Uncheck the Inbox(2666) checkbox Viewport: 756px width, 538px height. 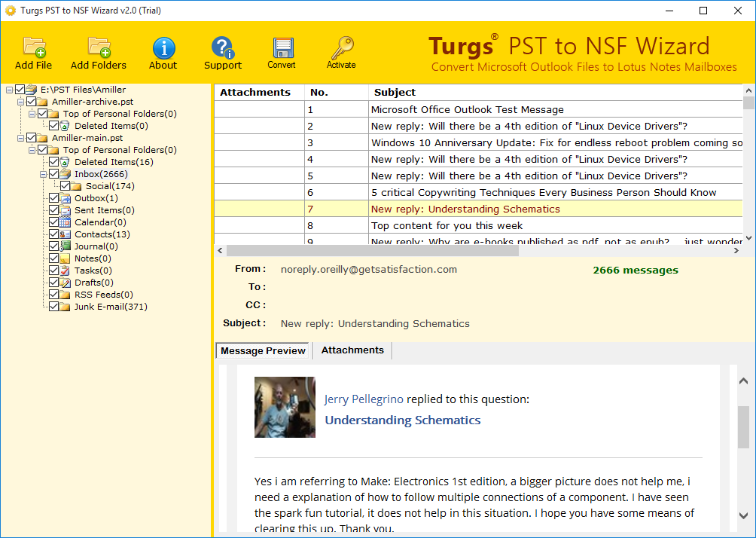tap(53, 174)
